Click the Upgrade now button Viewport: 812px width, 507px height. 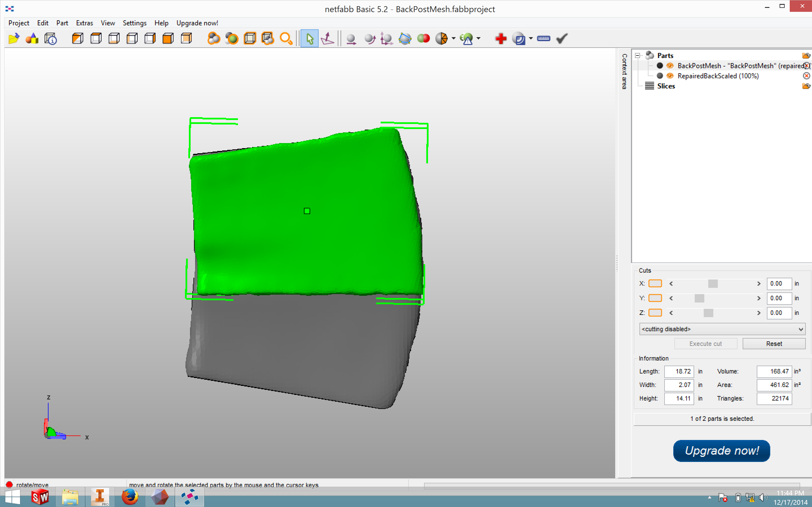(721, 450)
